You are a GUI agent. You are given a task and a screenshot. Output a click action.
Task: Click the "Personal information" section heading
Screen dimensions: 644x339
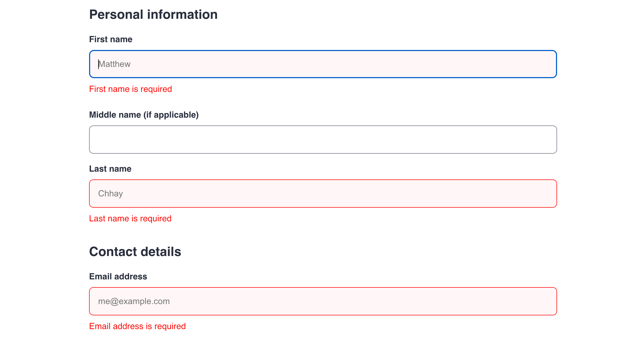coord(153,15)
